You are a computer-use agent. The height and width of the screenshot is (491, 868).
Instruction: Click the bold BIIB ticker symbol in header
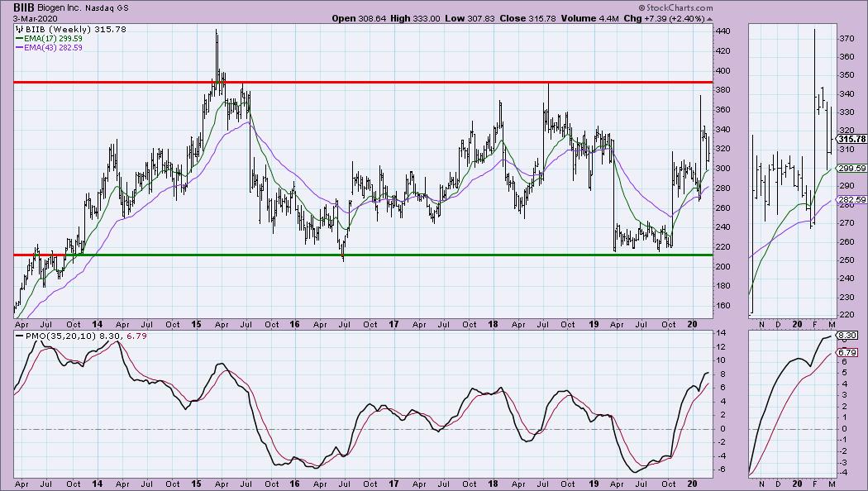[24, 8]
